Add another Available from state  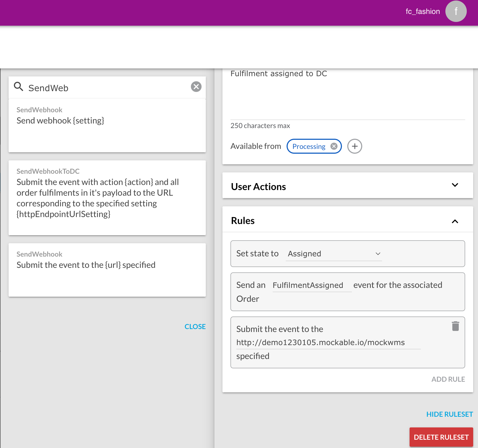click(354, 146)
